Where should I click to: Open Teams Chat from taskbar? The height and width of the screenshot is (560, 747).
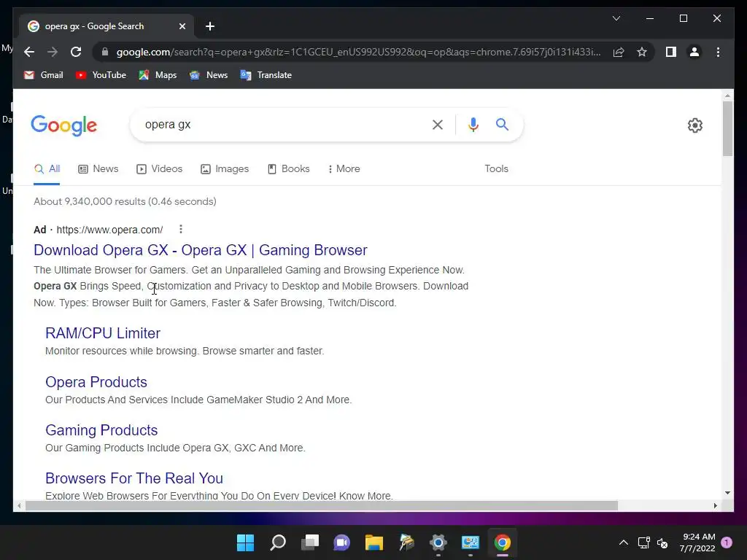click(x=341, y=542)
